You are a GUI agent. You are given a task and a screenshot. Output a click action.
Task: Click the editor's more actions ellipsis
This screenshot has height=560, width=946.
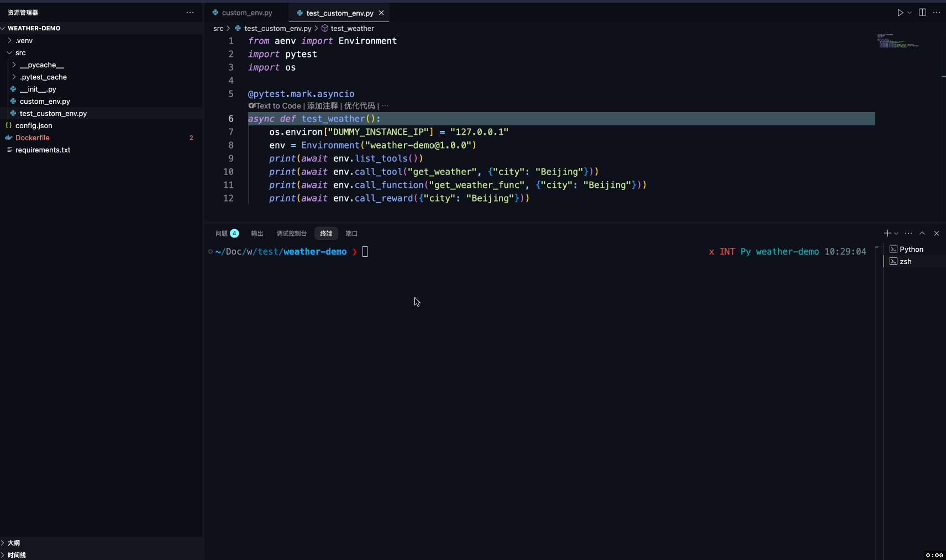click(x=937, y=12)
